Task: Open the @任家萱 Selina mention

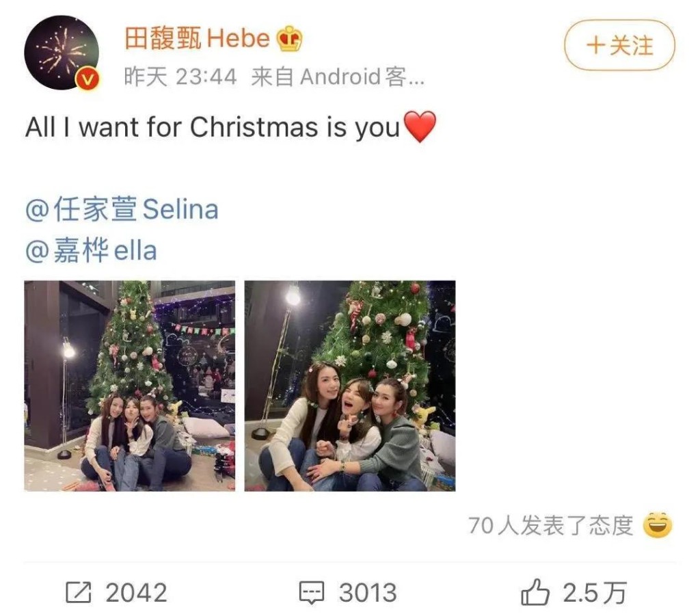Action: (x=122, y=209)
